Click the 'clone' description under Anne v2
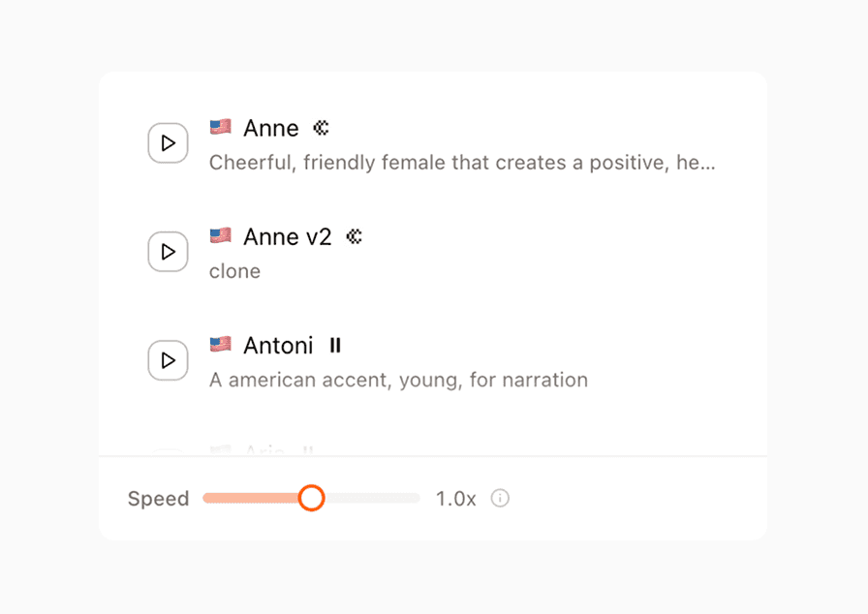The image size is (868, 614). tap(234, 271)
